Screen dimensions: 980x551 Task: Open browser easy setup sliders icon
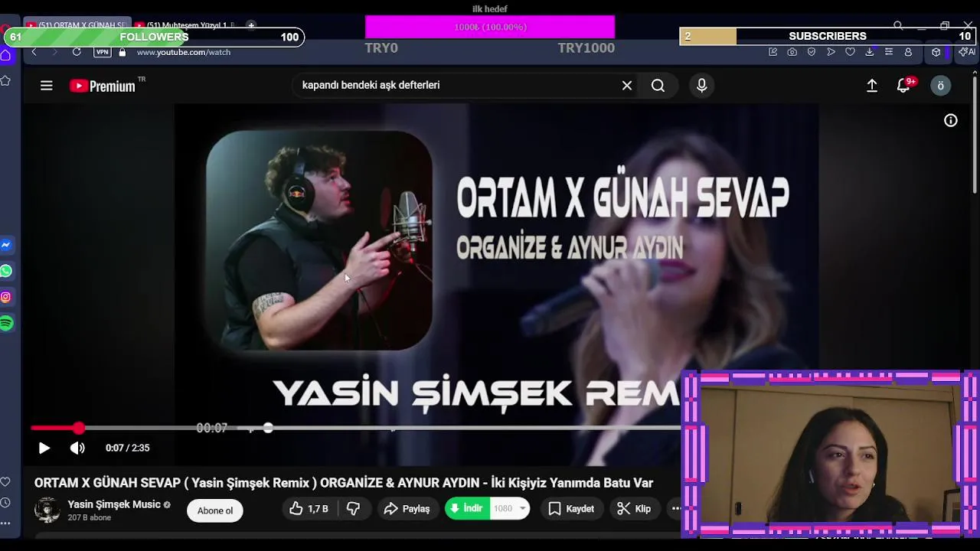pyautogui.click(x=889, y=52)
